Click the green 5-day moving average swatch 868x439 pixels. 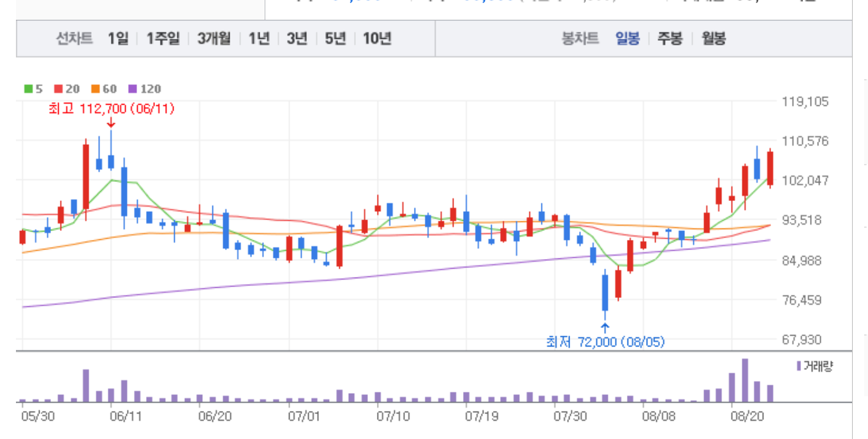click(28, 89)
